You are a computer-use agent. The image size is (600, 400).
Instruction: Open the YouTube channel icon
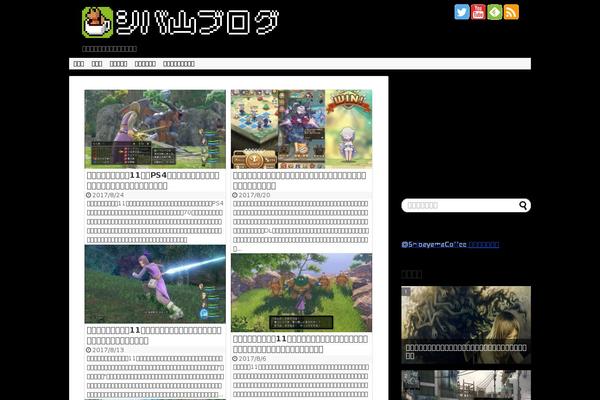tap(478, 12)
